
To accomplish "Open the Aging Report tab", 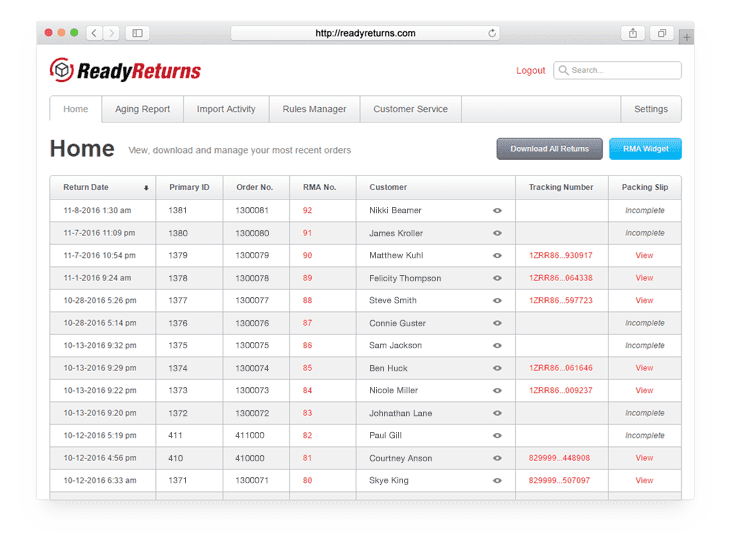I will (142, 109).
